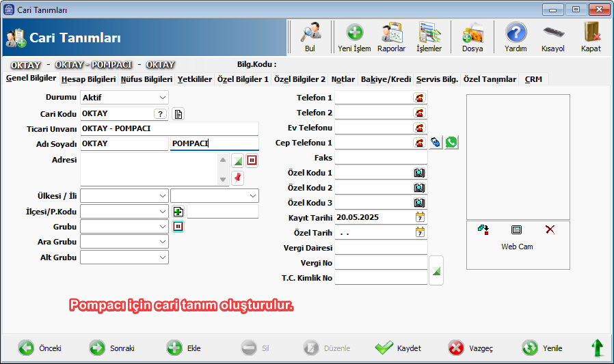Screen dimensions: 614x364
Task: Click the phone icon in Ev Telefonu
Action: point(419,128)
